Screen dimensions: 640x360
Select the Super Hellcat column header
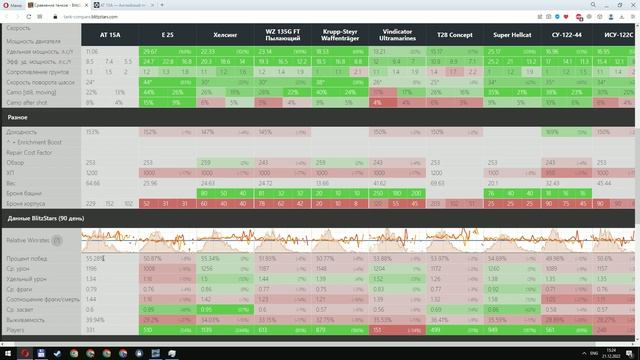[x=512, y=35]
